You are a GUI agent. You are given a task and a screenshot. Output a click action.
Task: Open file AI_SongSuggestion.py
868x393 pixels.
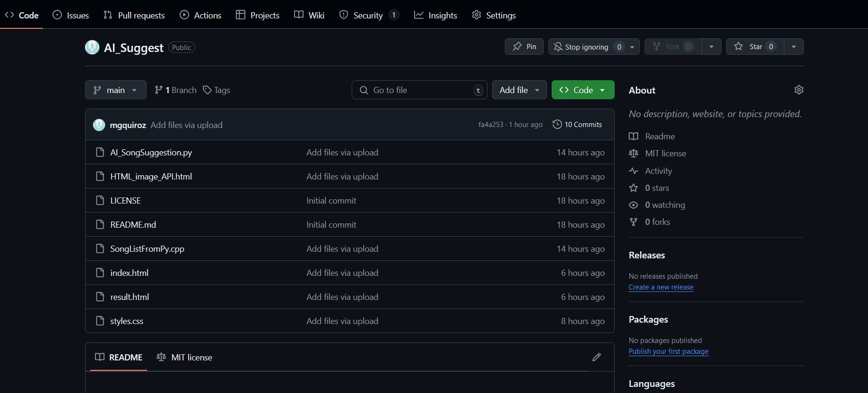(x=151, y=153)
